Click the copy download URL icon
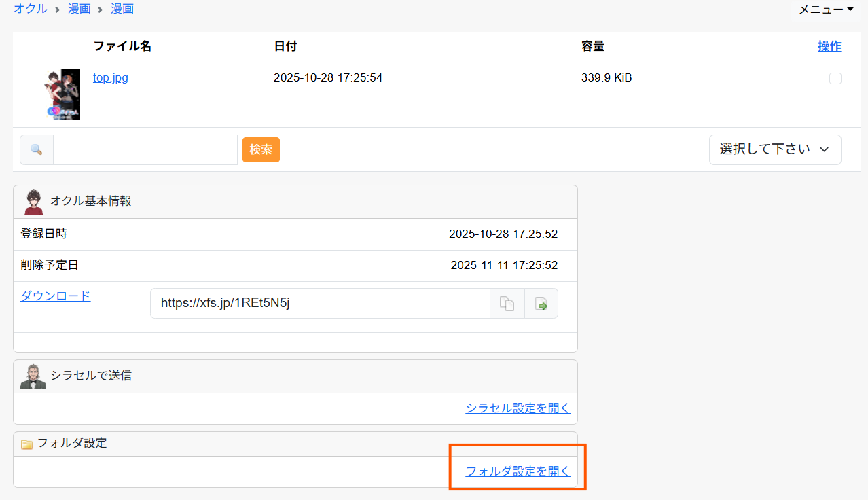The image size is (868, 500). tap(507, 304)
